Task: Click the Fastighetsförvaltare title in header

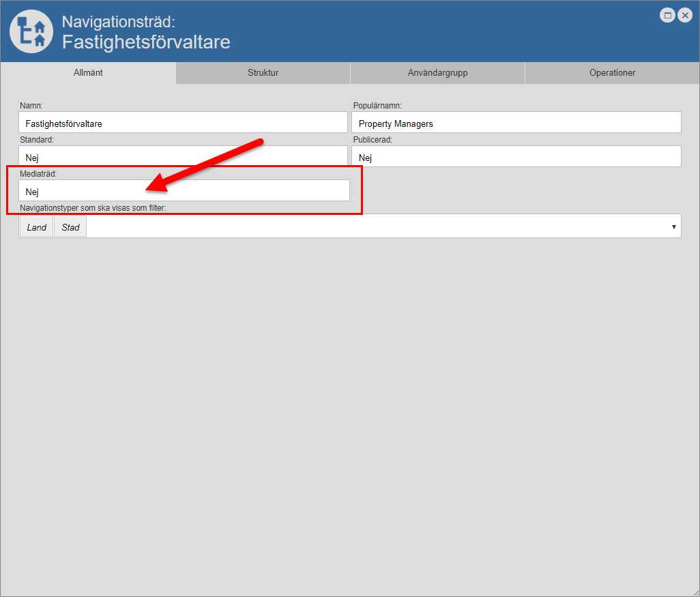Action: (x=146, y=42)
